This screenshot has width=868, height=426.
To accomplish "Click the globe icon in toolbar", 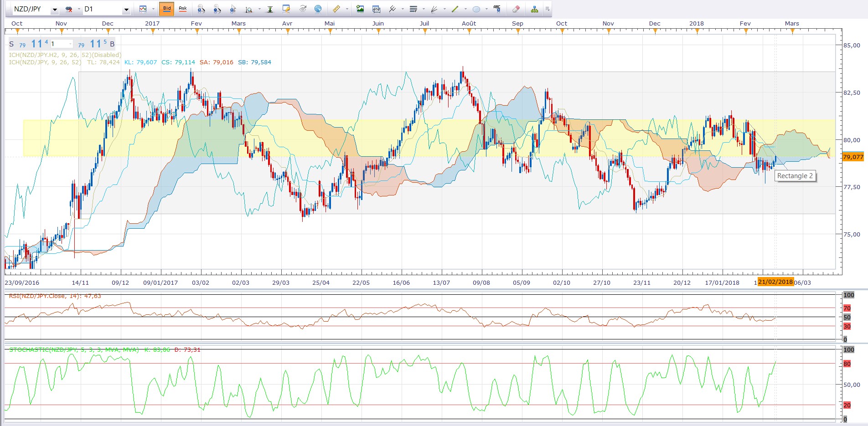I will click(x=318, y=9).
